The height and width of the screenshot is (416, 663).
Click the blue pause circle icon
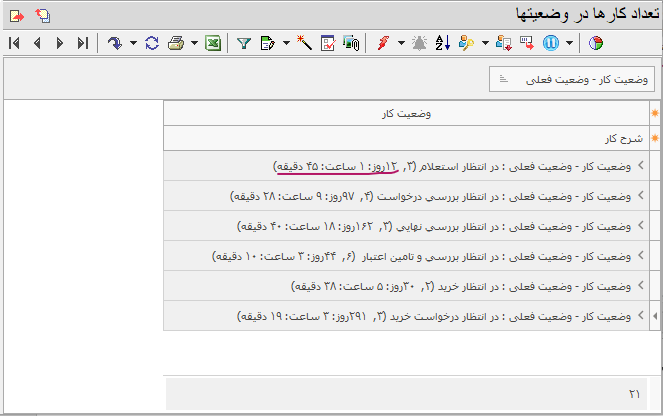click(551, 43)
